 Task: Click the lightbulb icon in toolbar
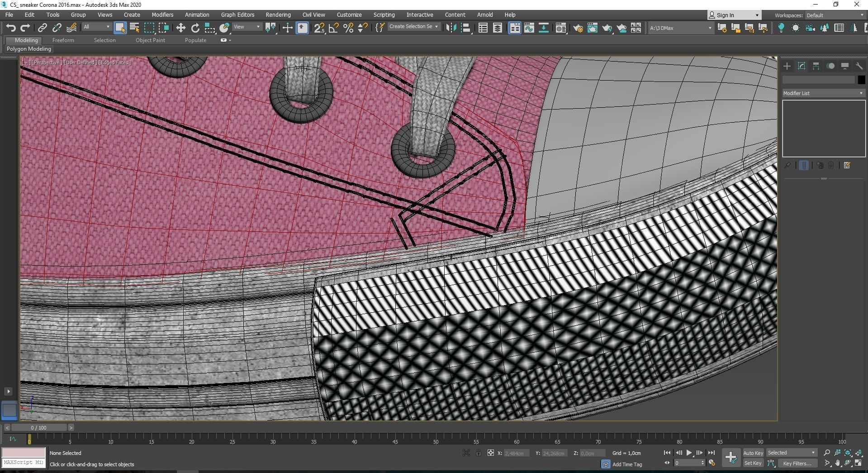click(x=781, y=28)
